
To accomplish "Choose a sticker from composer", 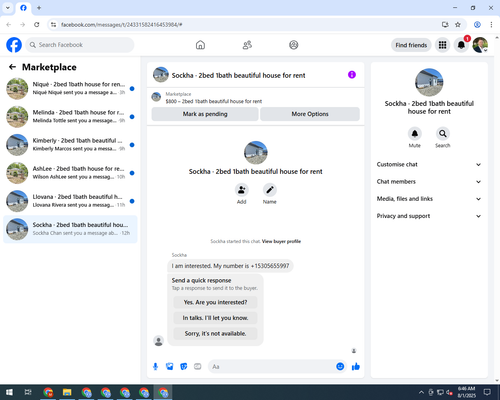I will [184, 367].
